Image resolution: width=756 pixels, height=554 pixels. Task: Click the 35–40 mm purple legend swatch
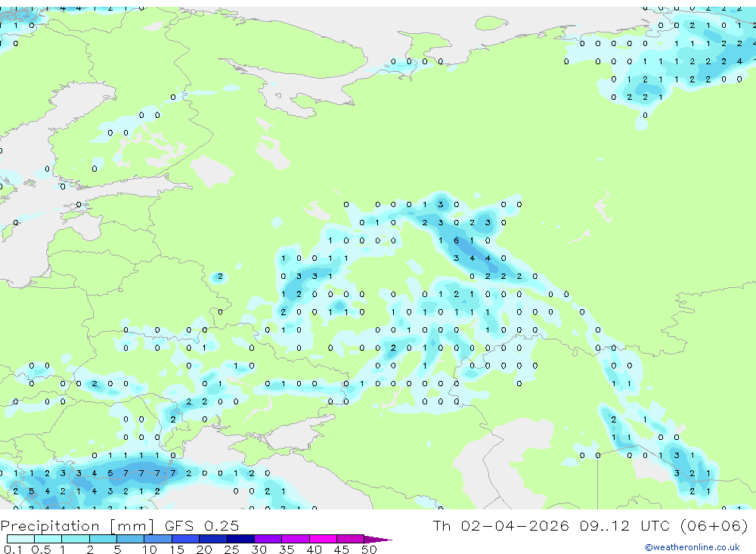(x=296, y=539)
